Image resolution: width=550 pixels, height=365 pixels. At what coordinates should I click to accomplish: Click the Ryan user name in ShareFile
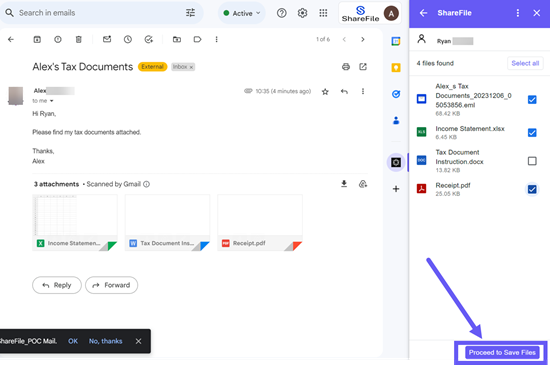[x=444, y=41]
